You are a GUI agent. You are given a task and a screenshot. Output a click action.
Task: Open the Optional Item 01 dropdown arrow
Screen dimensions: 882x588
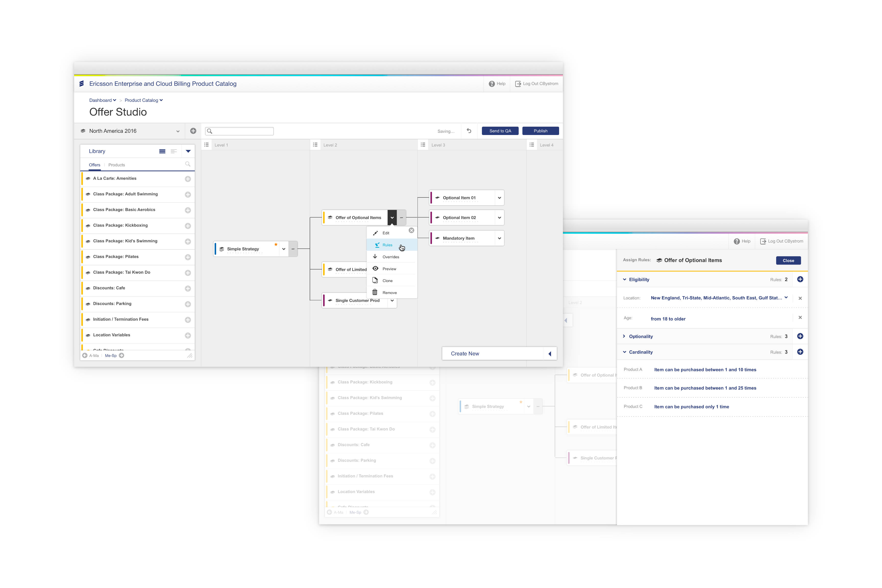499,198
